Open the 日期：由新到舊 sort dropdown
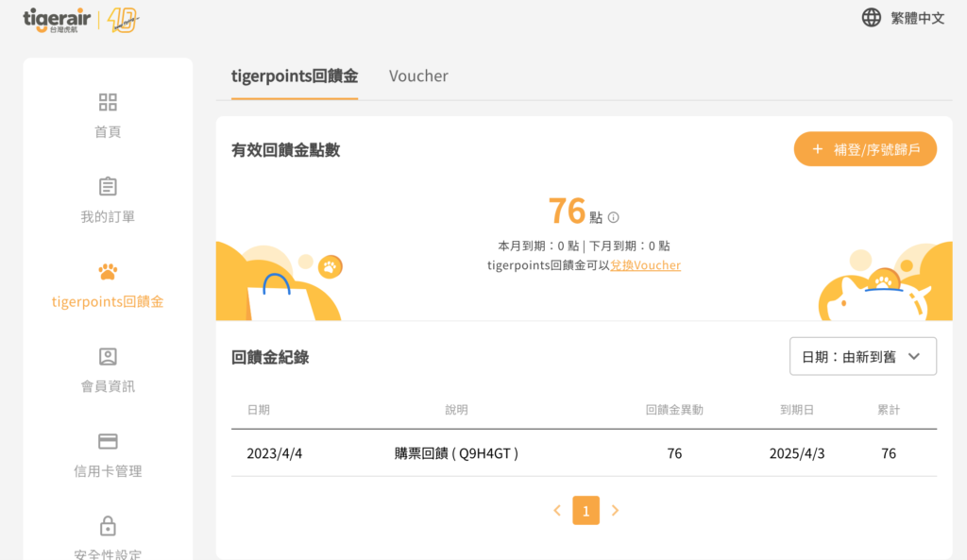 coord(863,356)
